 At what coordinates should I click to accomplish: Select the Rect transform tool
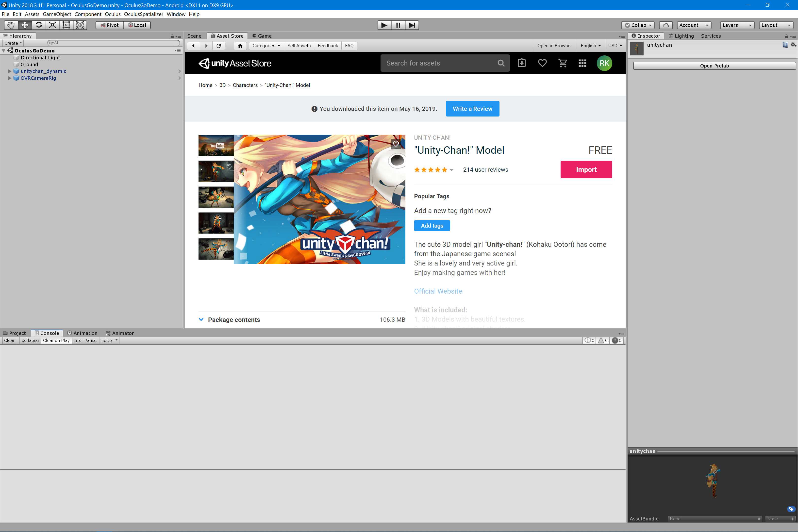[66, 25]
